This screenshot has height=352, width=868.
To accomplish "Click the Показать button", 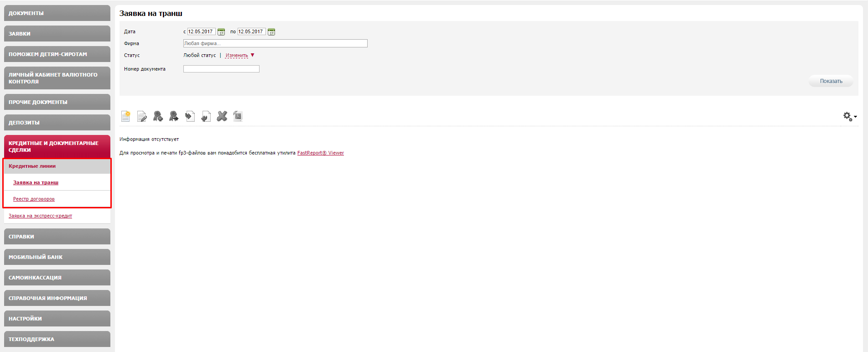I will pos(831,81).
